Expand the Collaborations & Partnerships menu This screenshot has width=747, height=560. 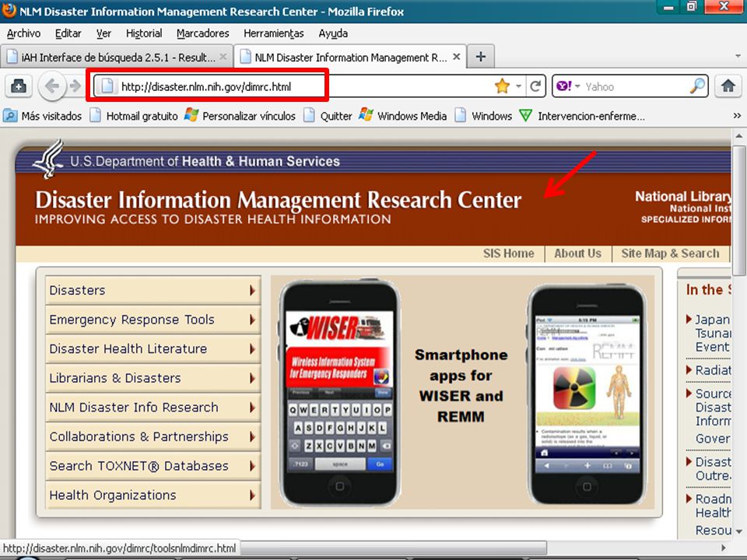pyautogui.click(x=153, y=436)
